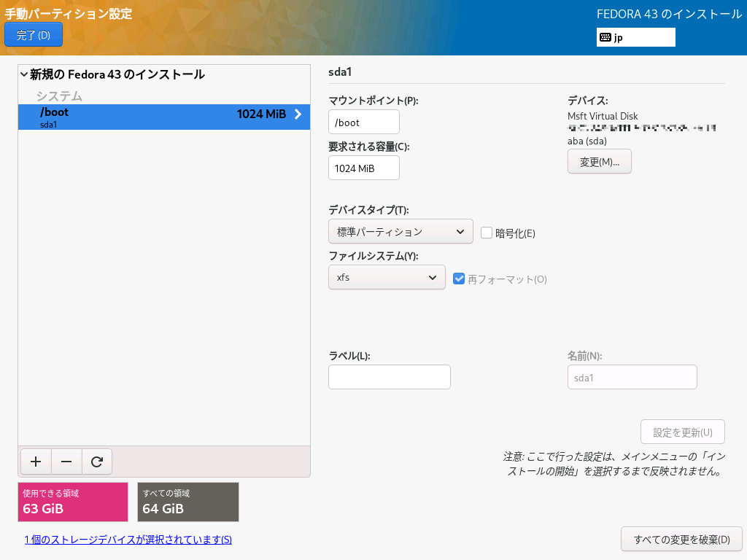Viewport: 747px width, 560px height.
Task: Click the reload storage configuration icon
Action: 97,462
